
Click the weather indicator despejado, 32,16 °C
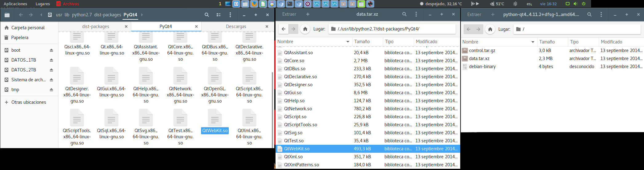coord(441,4)
